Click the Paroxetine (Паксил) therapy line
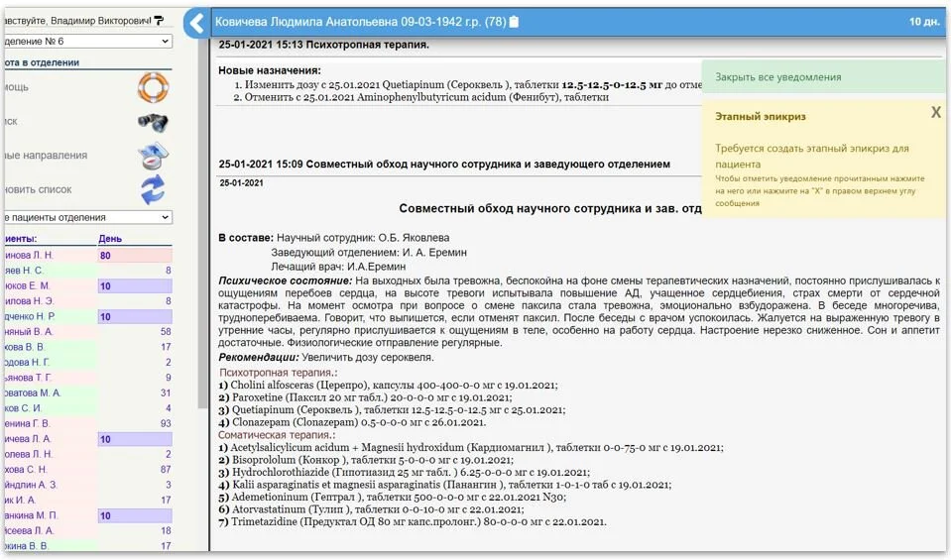Image resolution: width=951 pixels, height=560 pixels. pyautogui.click(x=365, y=397)
